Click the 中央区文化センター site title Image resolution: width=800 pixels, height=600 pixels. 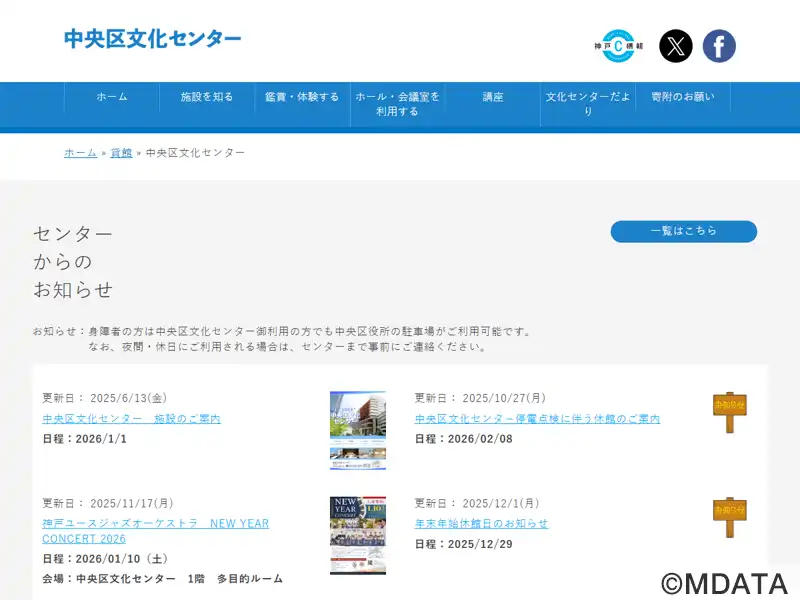point(153,39)
